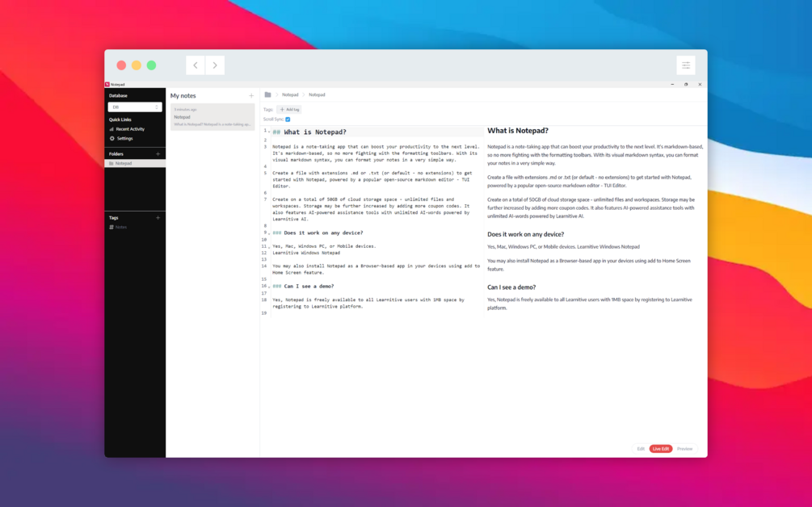812x507 pixels.
Task: Open Recent Activity quick link
Action: pos(127,129)
